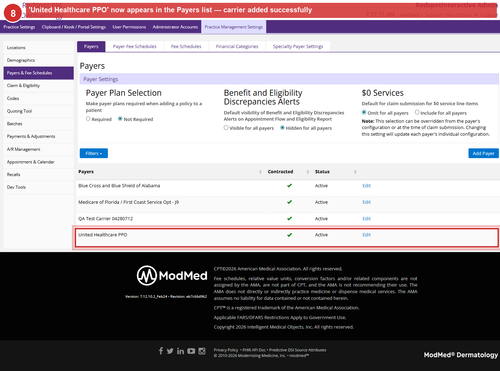Click the Contracted checkmark for QA Test Carrier
Image resolution: width=500 pixels, height=371 pixels.
tap(289, 219)
